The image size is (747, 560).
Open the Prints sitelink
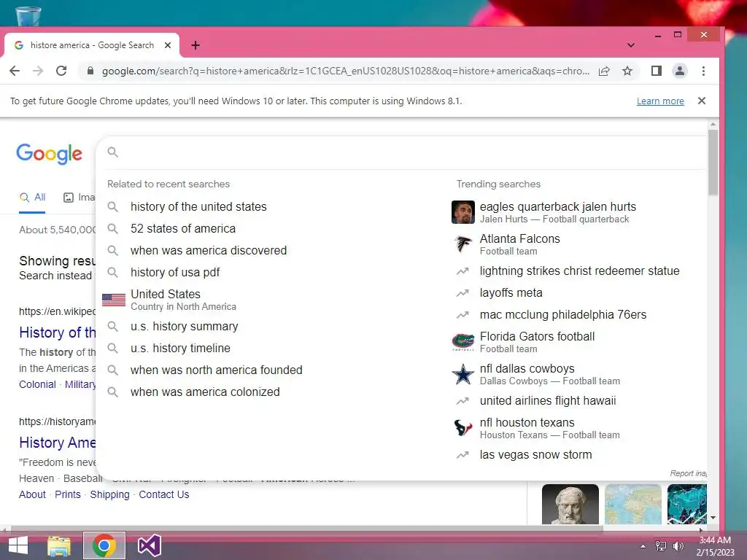point(68,494)
